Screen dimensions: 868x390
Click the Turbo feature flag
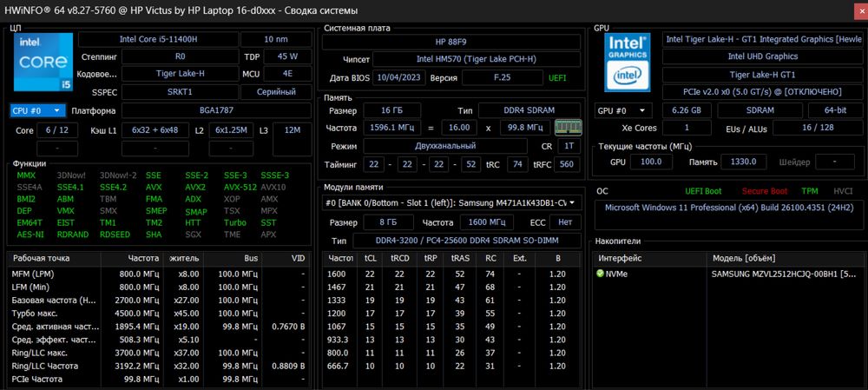tap(234, 222)
